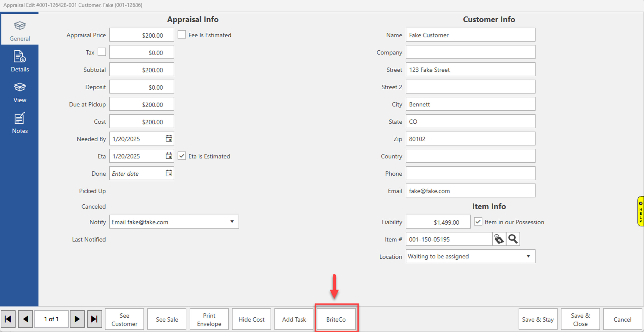Switch to the Details tab
644x332 pixels.
click(x=20, y=61)
